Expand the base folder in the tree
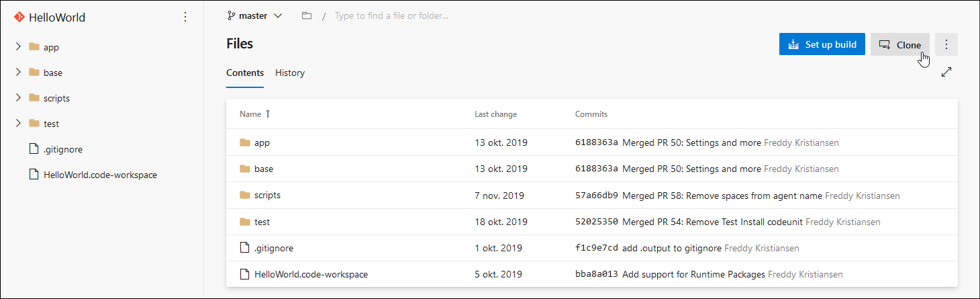 tap(19, 73)
